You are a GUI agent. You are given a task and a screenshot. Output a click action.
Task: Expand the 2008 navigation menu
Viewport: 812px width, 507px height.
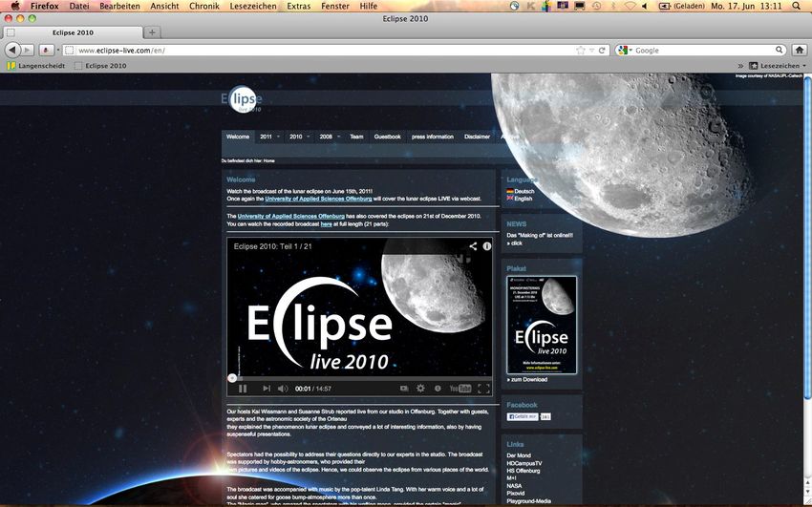(x=330, y=137)
